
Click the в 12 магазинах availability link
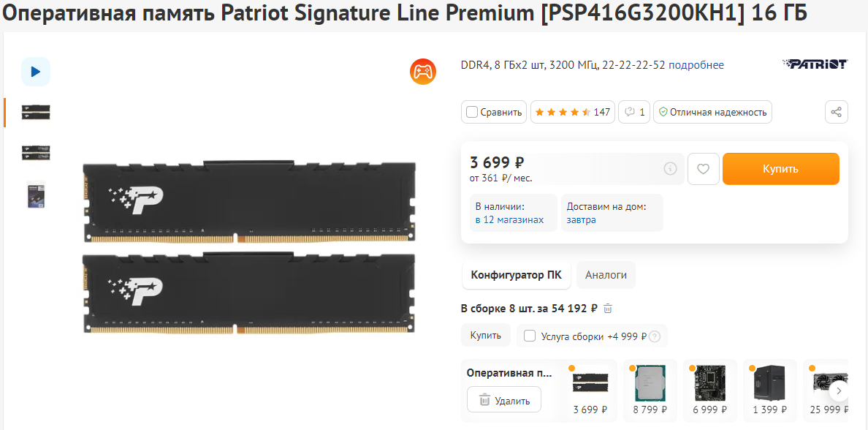[x=509, y=219]
